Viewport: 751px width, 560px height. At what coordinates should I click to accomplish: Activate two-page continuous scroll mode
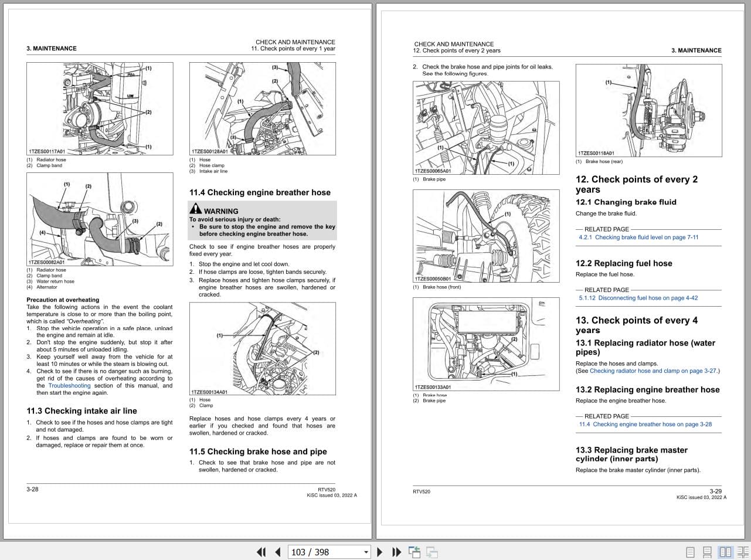743,552
